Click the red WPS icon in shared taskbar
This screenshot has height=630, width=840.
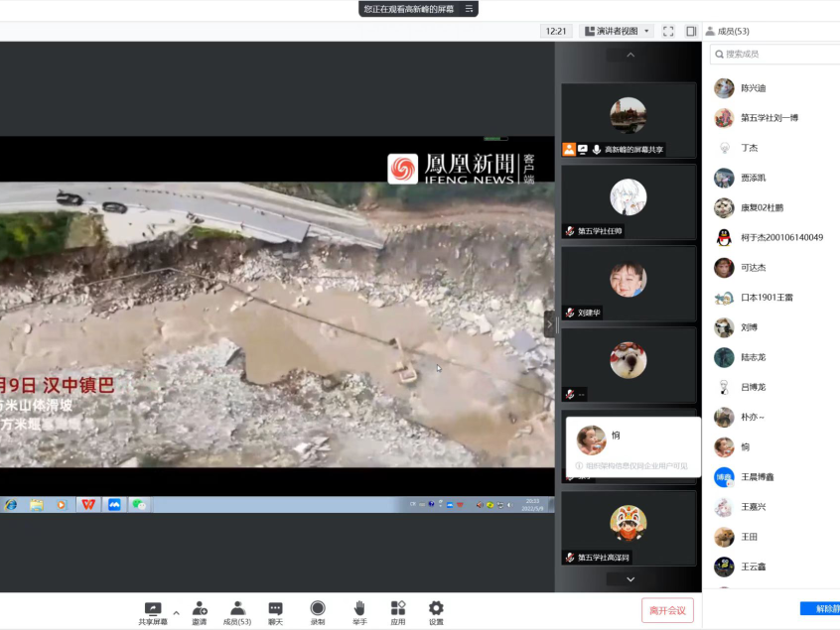coord(88,504)
